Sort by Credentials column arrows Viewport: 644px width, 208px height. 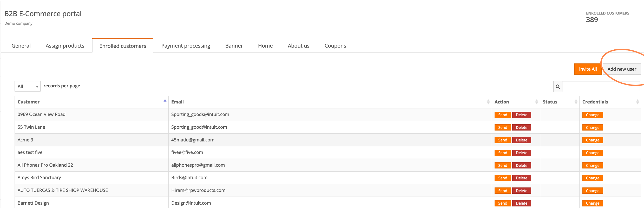click(x=637, y=102)
